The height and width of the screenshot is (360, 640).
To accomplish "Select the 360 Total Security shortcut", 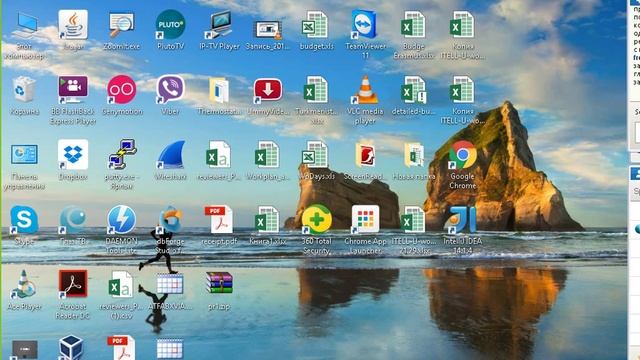I will coord(316,220).
